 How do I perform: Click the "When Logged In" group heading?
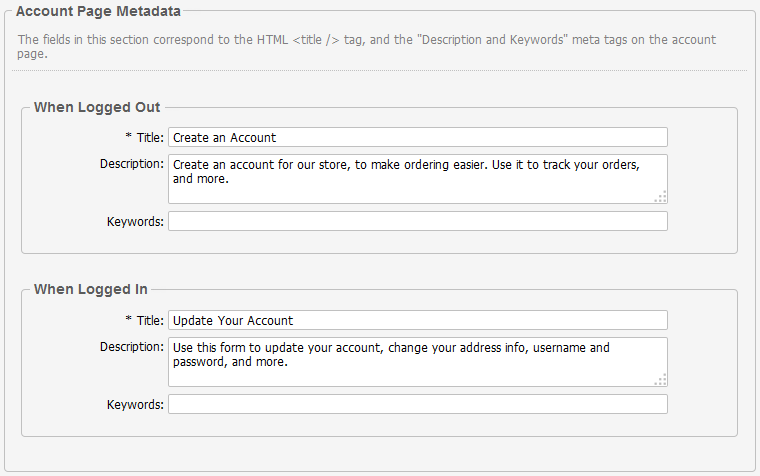[x=91, y=289]
